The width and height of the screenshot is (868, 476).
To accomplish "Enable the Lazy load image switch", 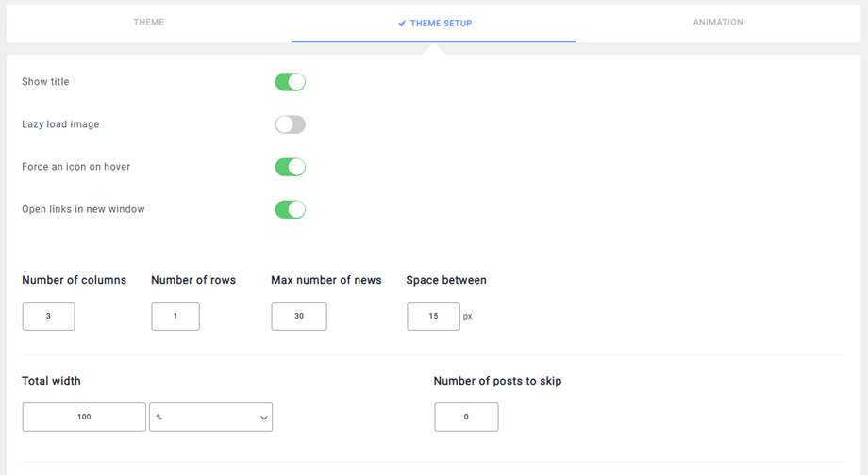I will [x=291, y=124].
